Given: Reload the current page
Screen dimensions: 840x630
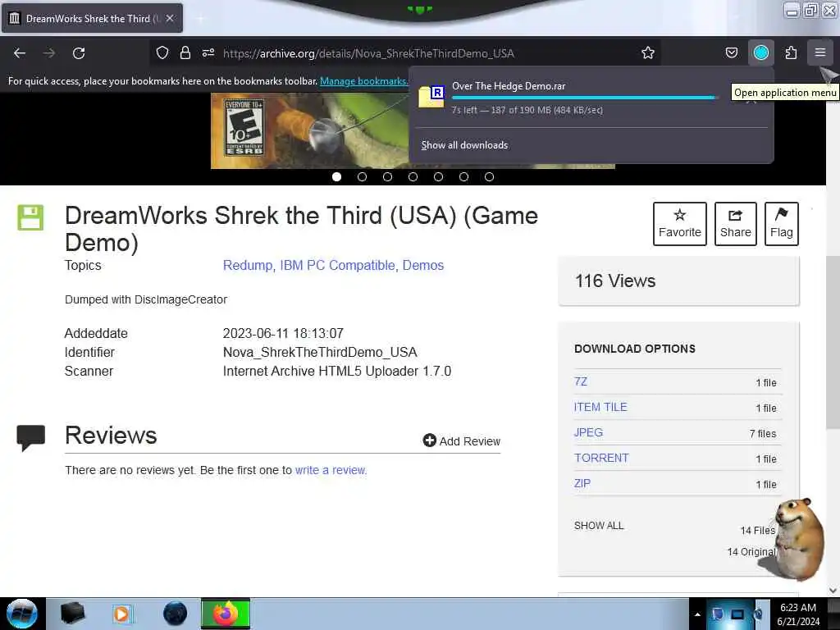Looking at the screenshot, I should click(79, 53).
